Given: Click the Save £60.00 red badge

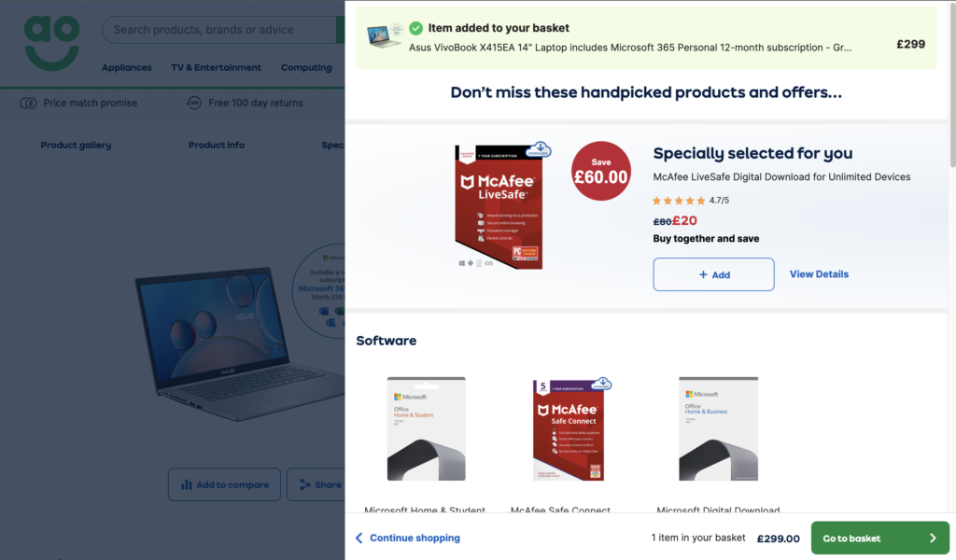Looking at the screenshot, I should click(600, 171).
